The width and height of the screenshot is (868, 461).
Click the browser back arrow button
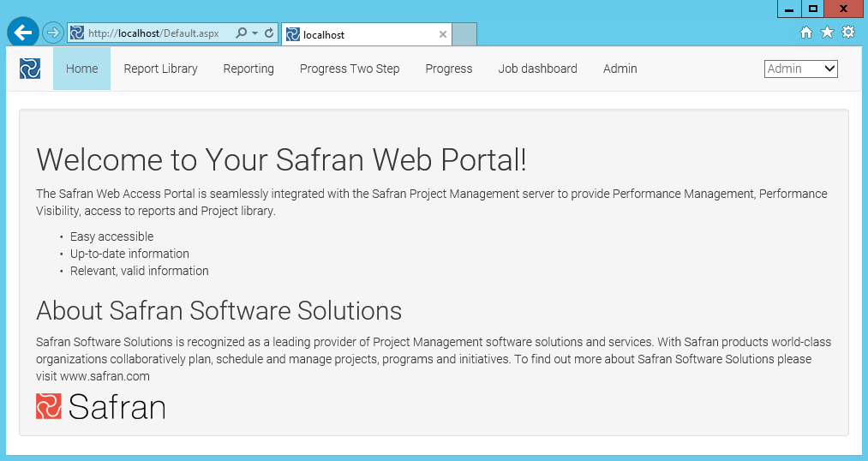pos(22,33)
